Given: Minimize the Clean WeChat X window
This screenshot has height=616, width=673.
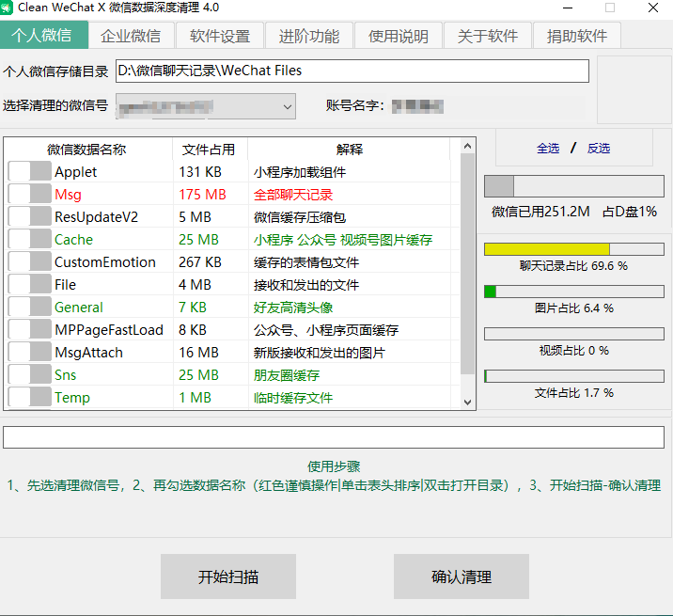Looking at the screenshot, I should click(x=568, y=8).
